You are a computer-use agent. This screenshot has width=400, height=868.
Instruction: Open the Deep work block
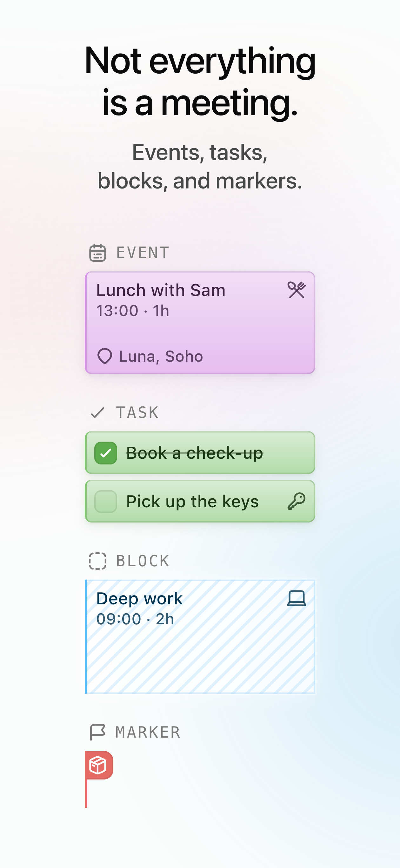coord(200,636)
